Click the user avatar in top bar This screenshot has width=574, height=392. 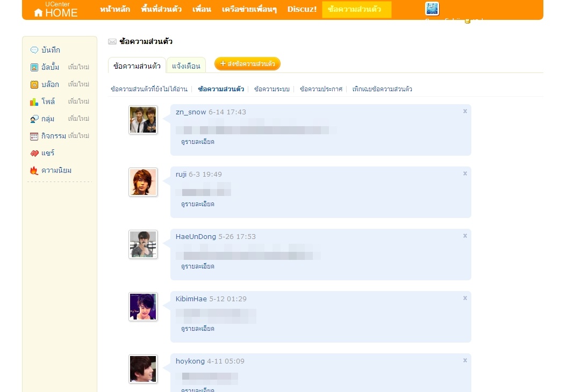(432, 9)
